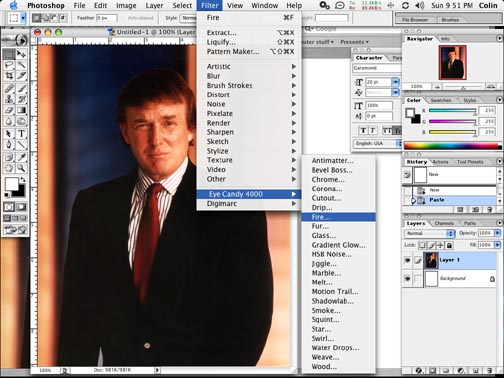
Task: Create a new layer in Layers panel
Action: point(476,370)
